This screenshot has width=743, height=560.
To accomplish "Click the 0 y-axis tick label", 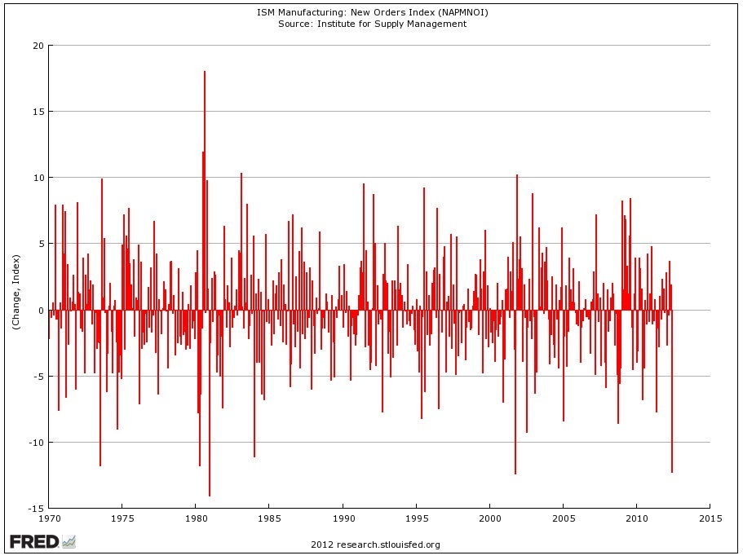I will (x=41, y=310).
